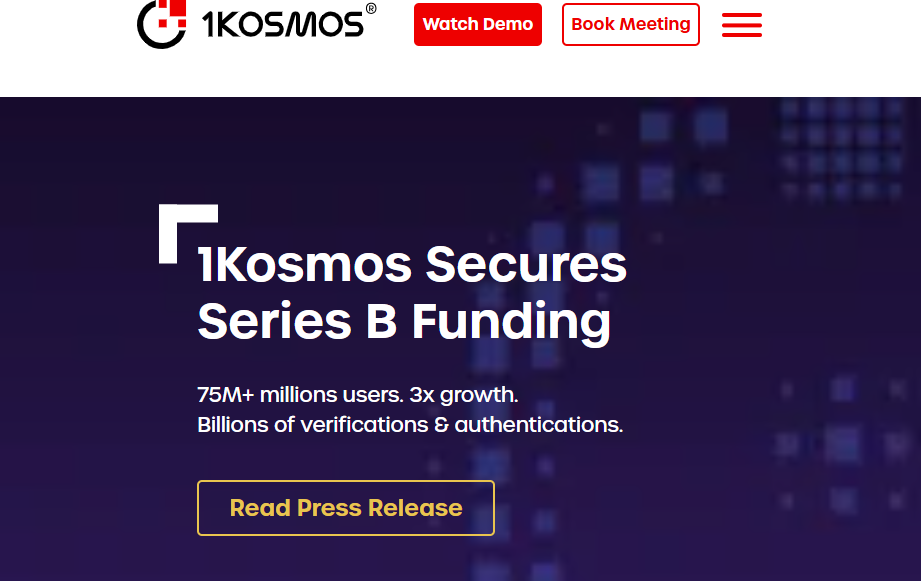Click the word 'Meeting' in outlined button
Screen dimensions: 921x581
[x=655, y=25]
